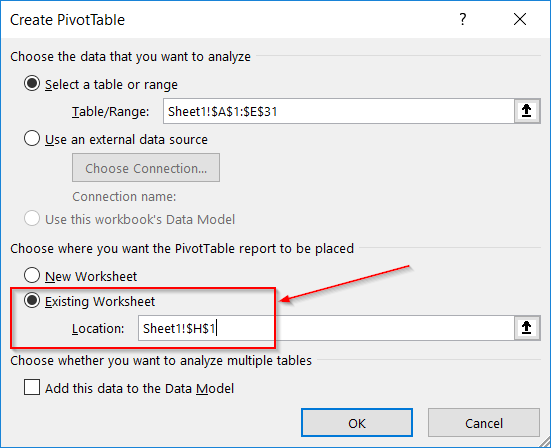Click the Location label text
The image size is (551, 448).
[x=98, y=329]
